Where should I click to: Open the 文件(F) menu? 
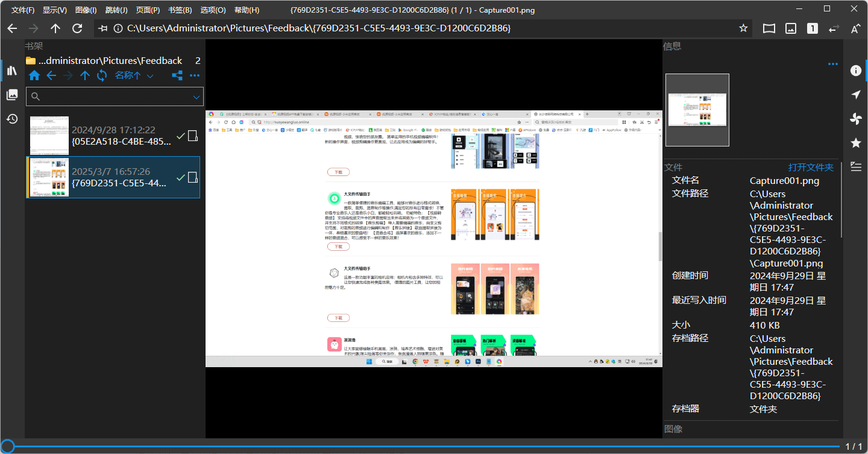(x=23, y=10)
